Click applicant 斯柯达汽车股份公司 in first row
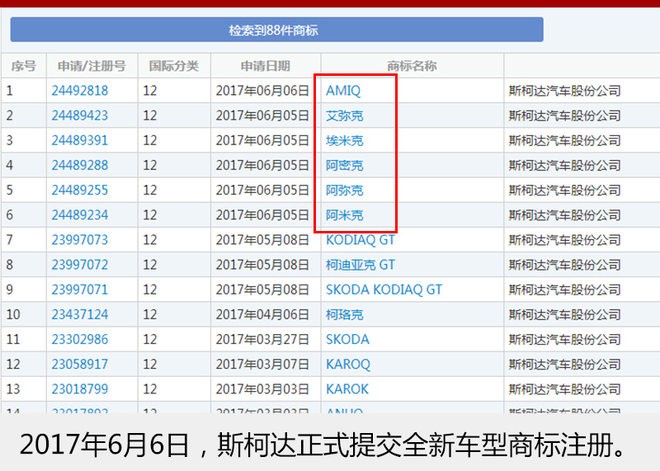Screen dimensions: 660x471 pos(565,90)
